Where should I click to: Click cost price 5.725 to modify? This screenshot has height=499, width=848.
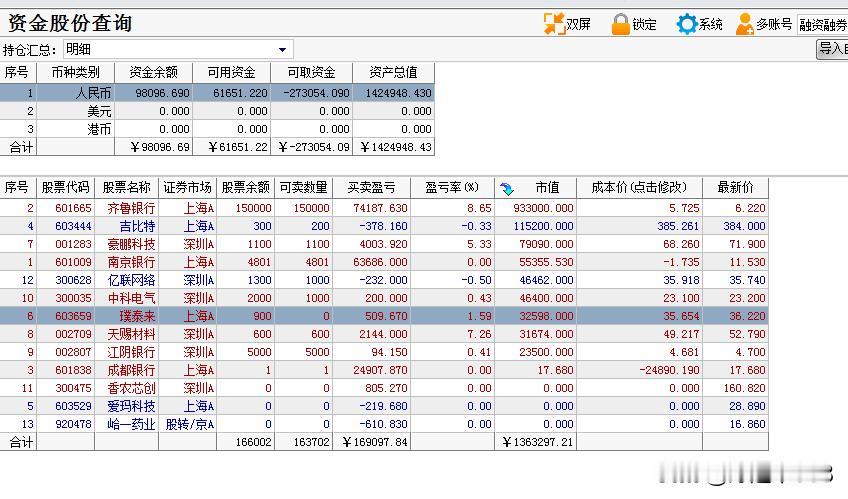click(x=684, y=208)
